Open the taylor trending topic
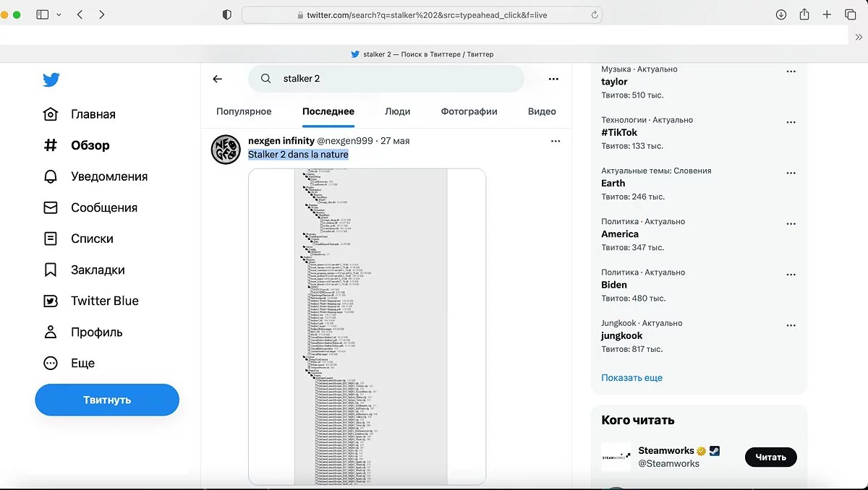Screen dimensions: 868x490 click(x=614, y=82)
